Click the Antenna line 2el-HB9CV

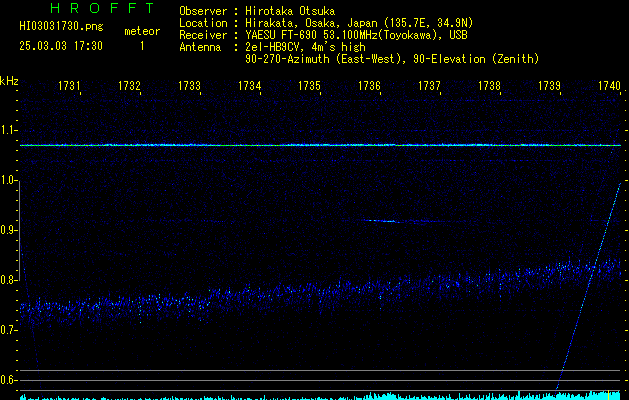(272, 47)
